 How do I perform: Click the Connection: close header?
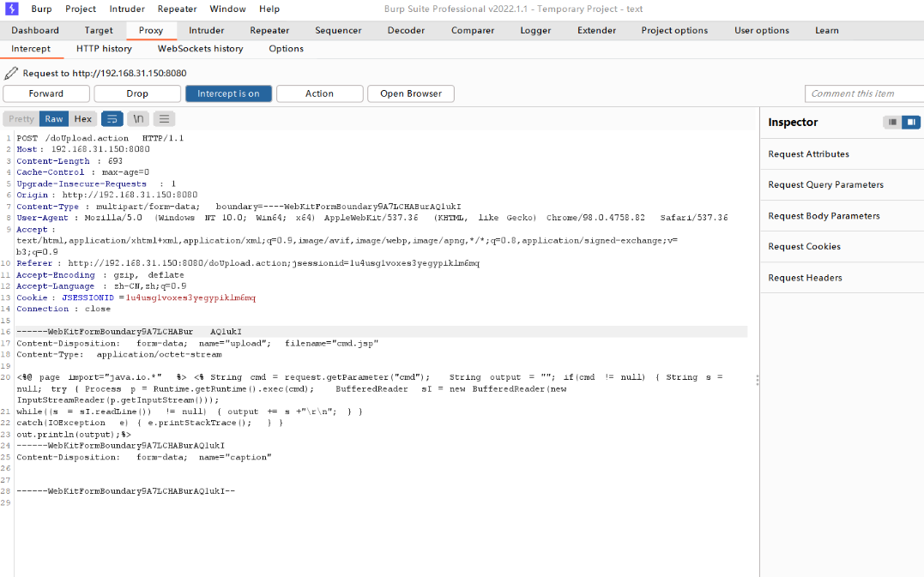(x=63, y=310)
